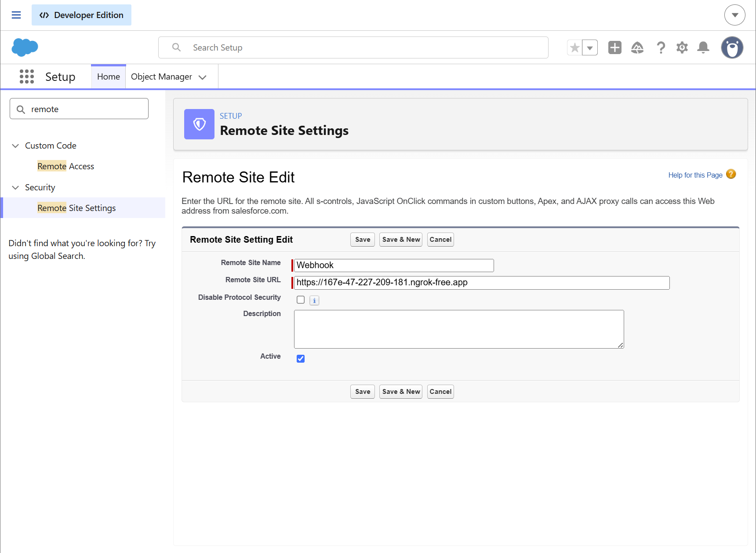Click the bottom Save & New button

coord(401,392)
